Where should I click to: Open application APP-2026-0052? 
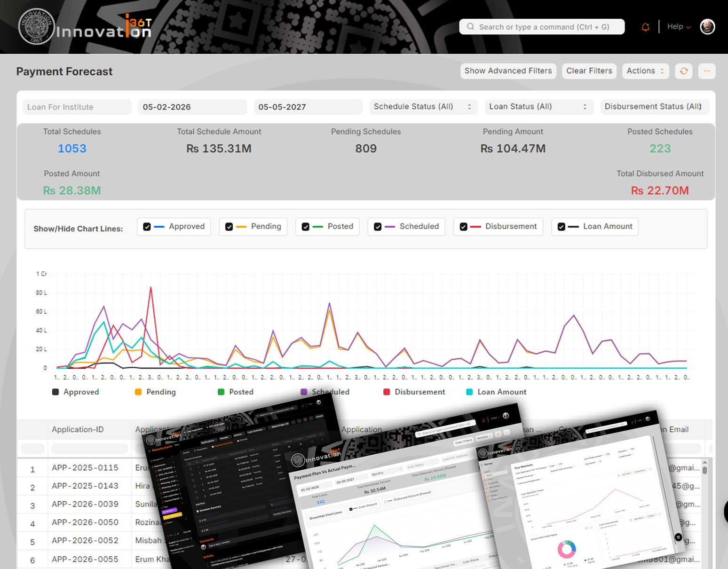click(x=85, y=541)
